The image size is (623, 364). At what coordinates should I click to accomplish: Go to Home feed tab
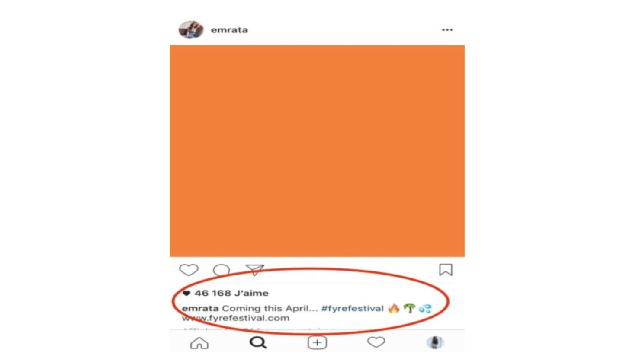coord(199,343)
